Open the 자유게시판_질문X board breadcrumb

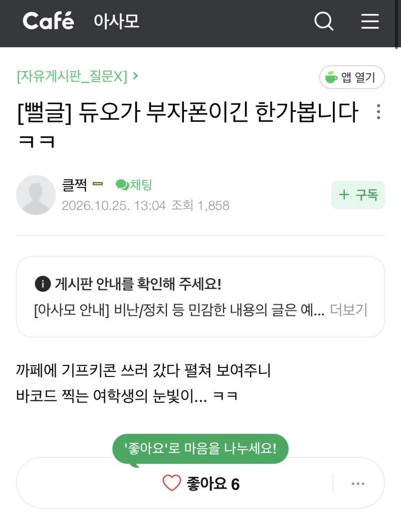point(72,76)
